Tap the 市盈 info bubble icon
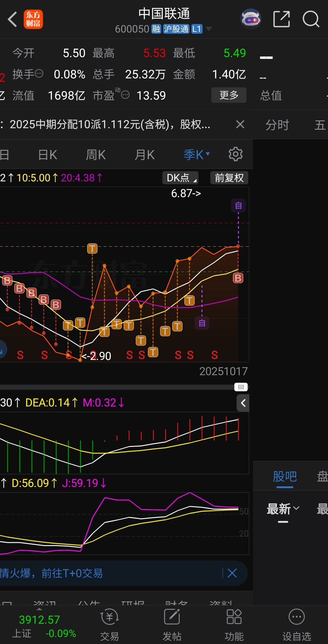This screenshot has height=644, width=328. click(125, 95)
